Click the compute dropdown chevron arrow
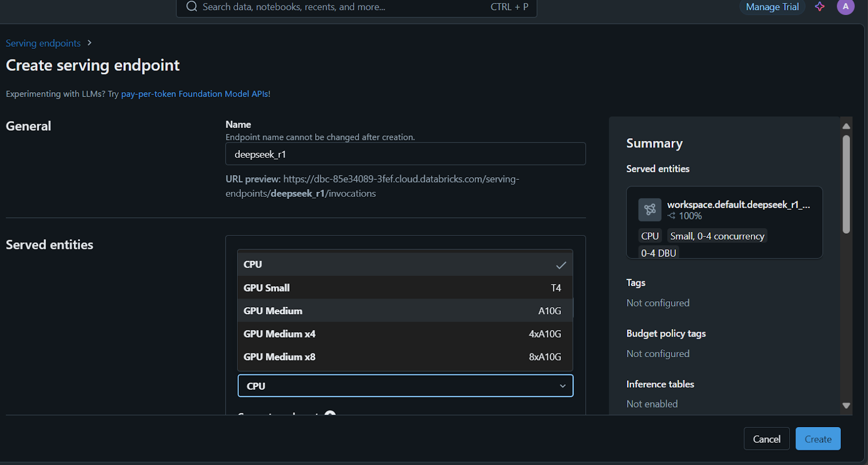 (x=563, y=386)
